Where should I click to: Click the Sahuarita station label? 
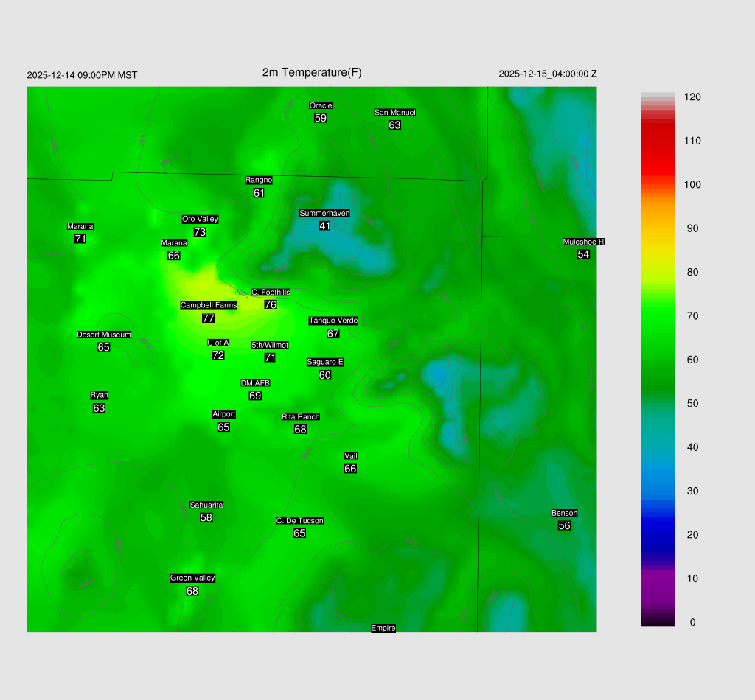[206, 505]
